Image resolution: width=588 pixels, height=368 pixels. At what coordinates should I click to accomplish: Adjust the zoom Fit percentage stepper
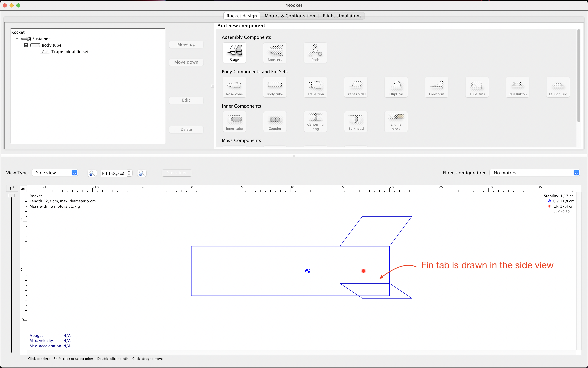(129, 173)
